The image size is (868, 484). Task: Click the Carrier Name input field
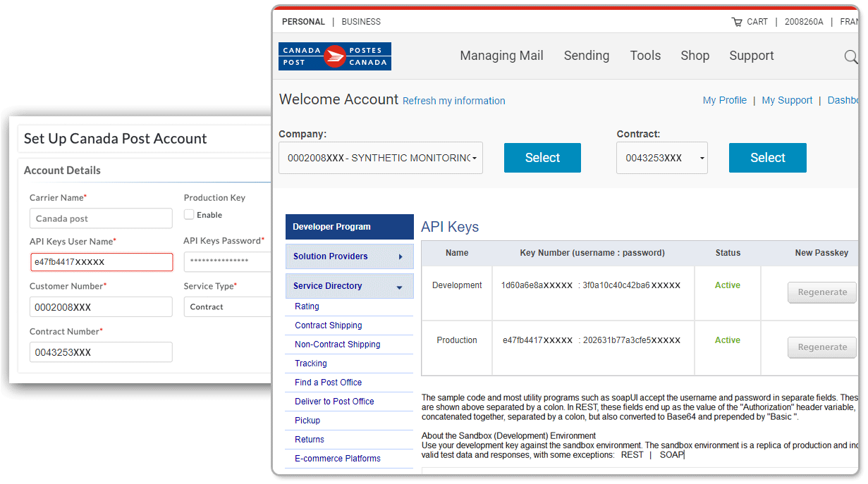[x=101, y=218]
